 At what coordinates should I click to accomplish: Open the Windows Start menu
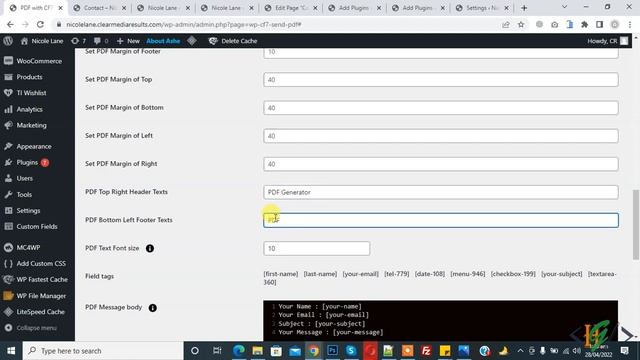[x=11, y=351]
